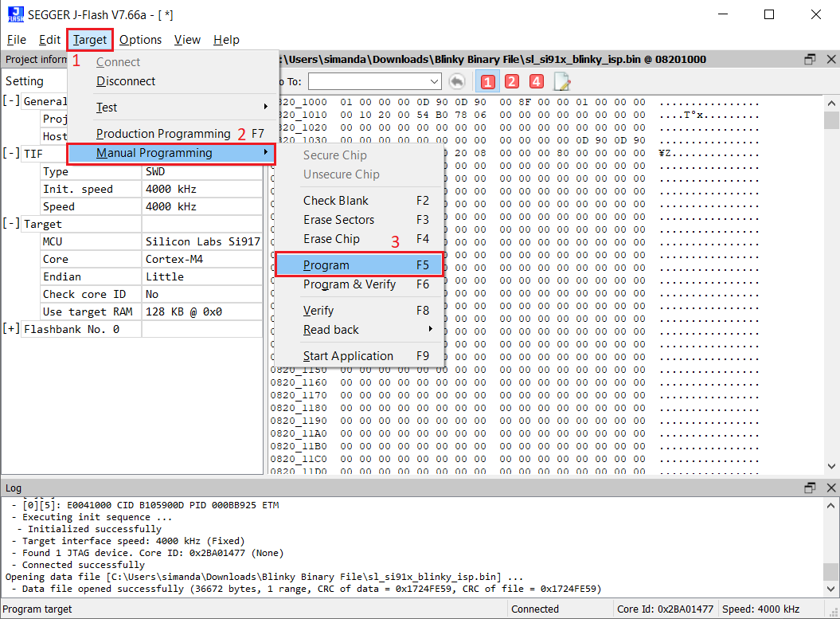
Task: Select the Check core ID No value
Action: (x=202, y=294)
